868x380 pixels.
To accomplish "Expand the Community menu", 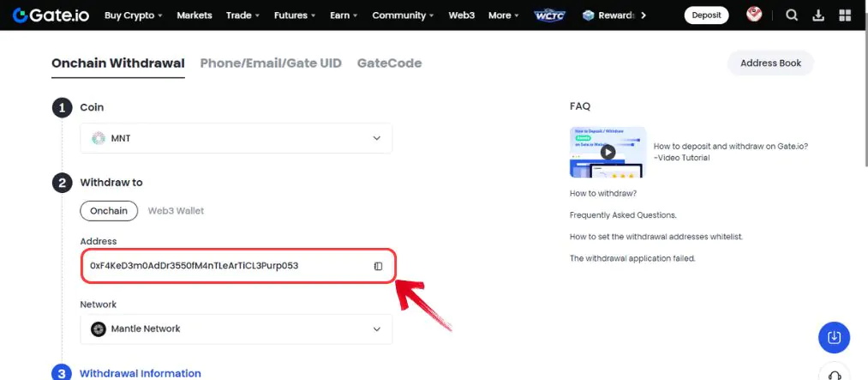I will pos(403,15).
